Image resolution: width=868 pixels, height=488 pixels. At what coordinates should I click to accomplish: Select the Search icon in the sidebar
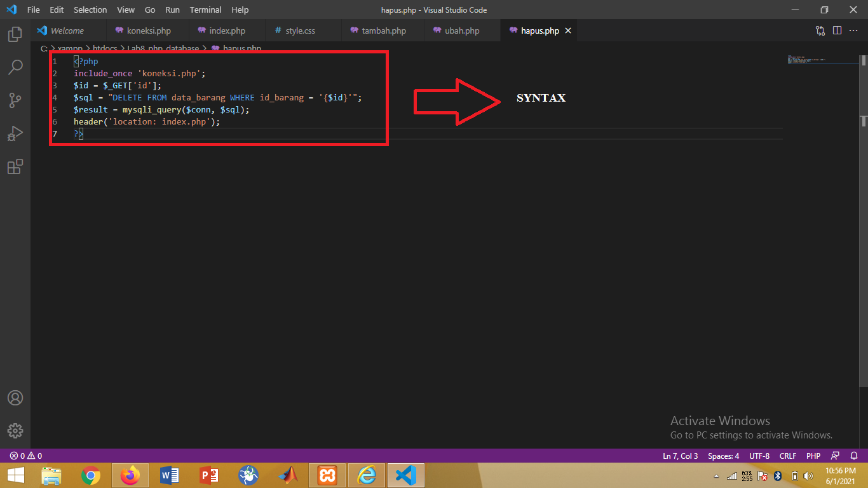point(15,67)
